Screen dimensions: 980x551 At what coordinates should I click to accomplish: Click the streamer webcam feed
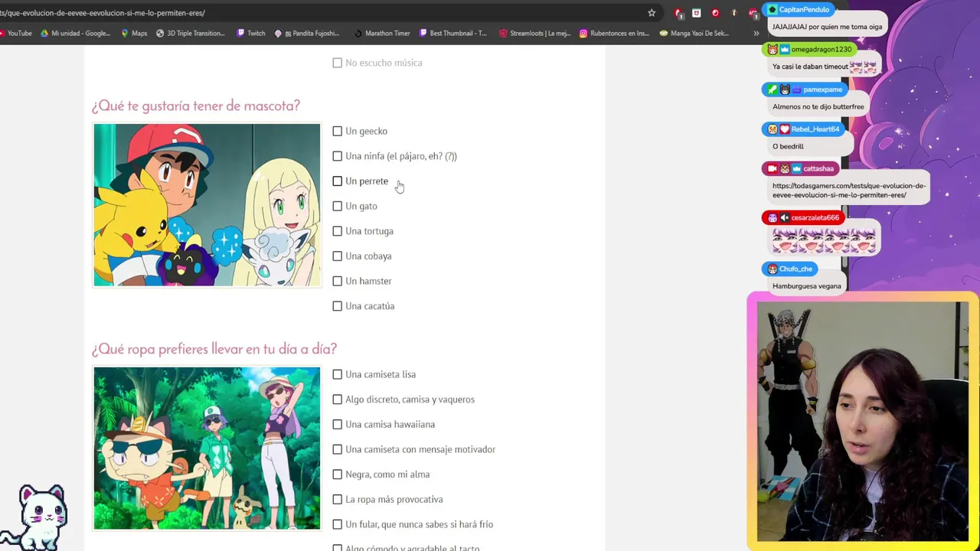pyautogui.click(x=863, y=422)
